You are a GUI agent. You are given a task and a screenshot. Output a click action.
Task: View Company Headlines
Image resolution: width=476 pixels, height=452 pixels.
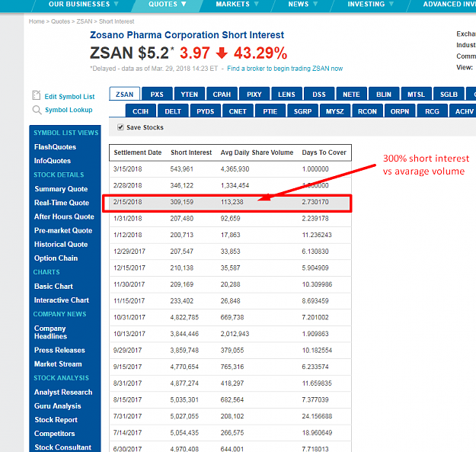(x=50, y=332)
